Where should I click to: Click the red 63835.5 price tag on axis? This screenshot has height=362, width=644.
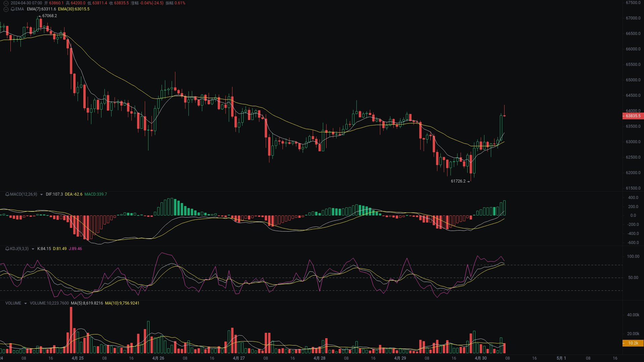click(633, 116)
